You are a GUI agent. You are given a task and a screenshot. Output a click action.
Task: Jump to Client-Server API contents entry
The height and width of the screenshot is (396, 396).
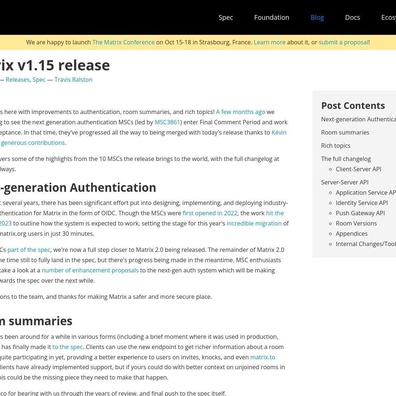click(x=358, y=169)
